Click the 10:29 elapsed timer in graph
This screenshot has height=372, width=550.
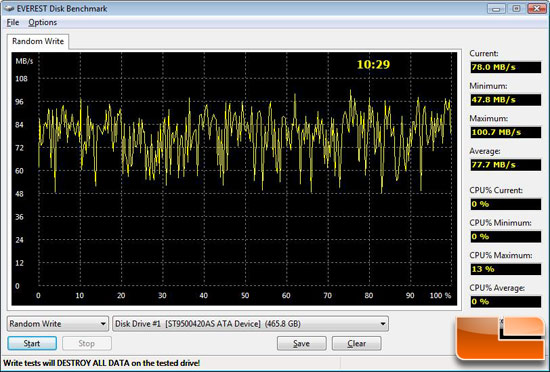(373, 65)
